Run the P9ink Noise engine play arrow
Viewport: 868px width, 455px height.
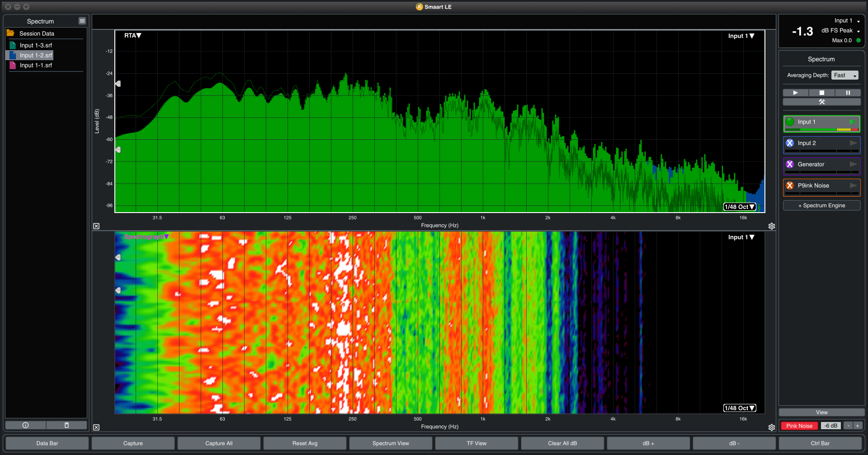point(853,185)
